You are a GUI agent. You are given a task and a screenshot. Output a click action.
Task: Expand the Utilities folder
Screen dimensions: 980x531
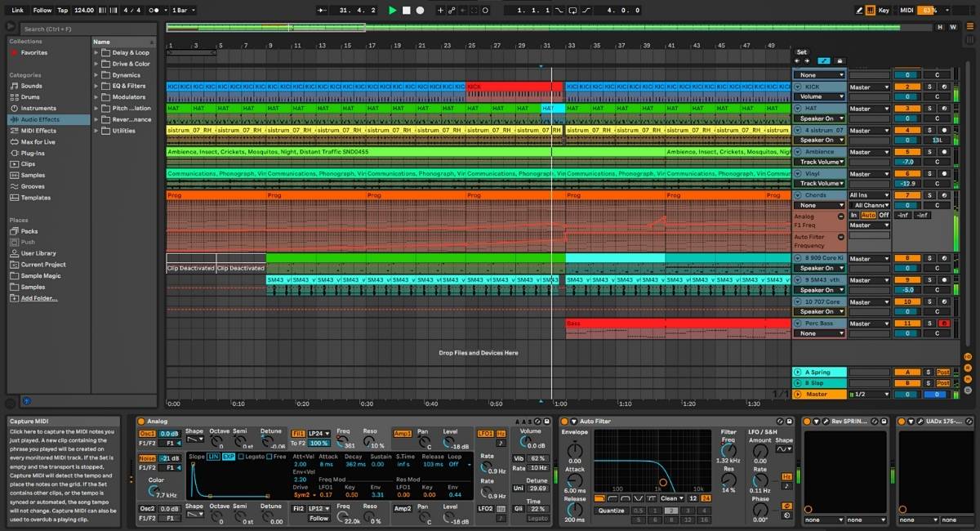[96, 131]
